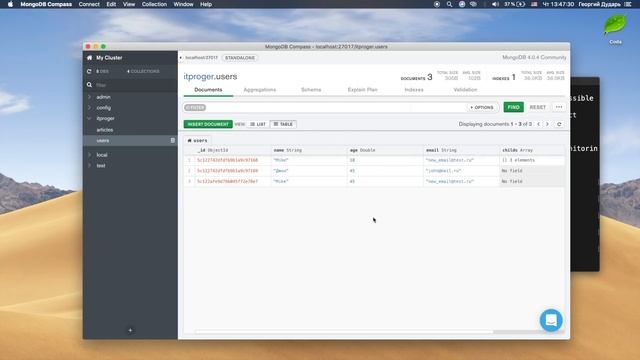
Task: Go to previous page of documents
Action: coord(539,124)
